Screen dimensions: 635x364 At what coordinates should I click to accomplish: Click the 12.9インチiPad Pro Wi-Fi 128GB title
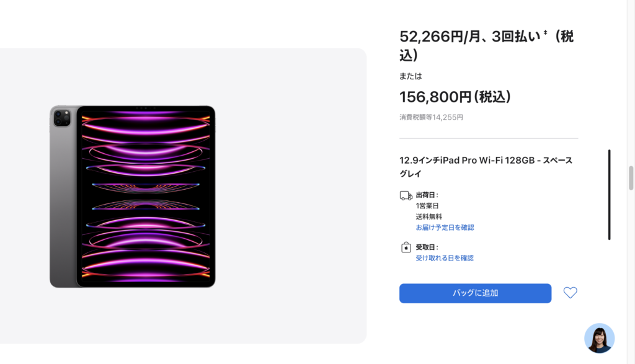486,167
